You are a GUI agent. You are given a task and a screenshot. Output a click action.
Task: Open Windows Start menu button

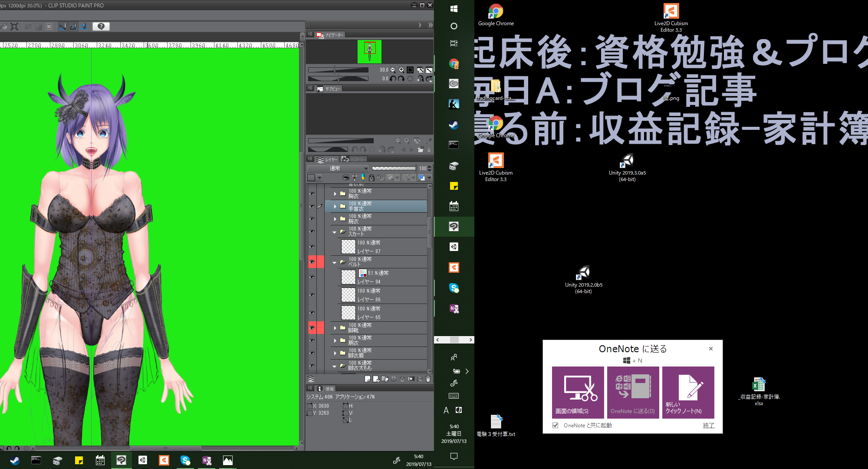pos(454,9)
